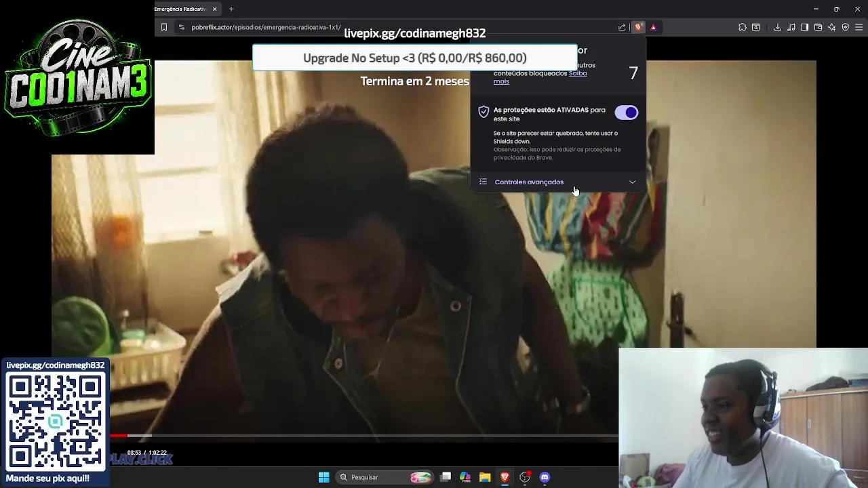Open the Extensions puzzle icon

point(743,27)
